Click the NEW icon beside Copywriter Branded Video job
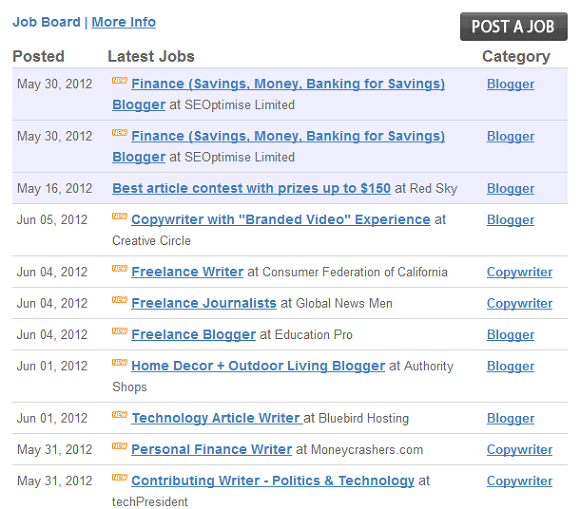The width and height of the screenshot is (580, 509). click(x=119, y=216)
